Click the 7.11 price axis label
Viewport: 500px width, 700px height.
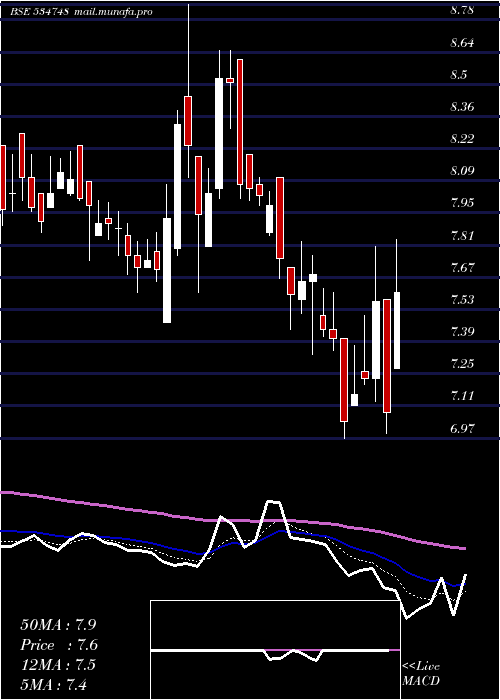[462, 396]
